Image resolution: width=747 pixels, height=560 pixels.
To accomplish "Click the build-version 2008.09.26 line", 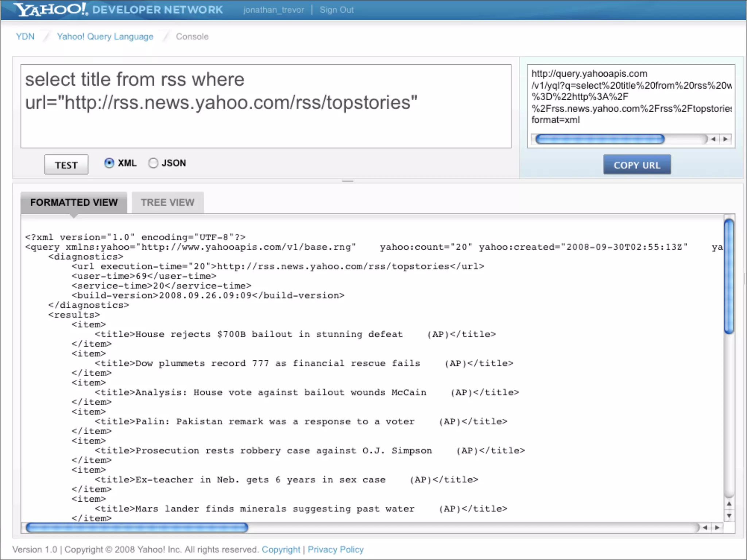I will [x=208, y=295].
